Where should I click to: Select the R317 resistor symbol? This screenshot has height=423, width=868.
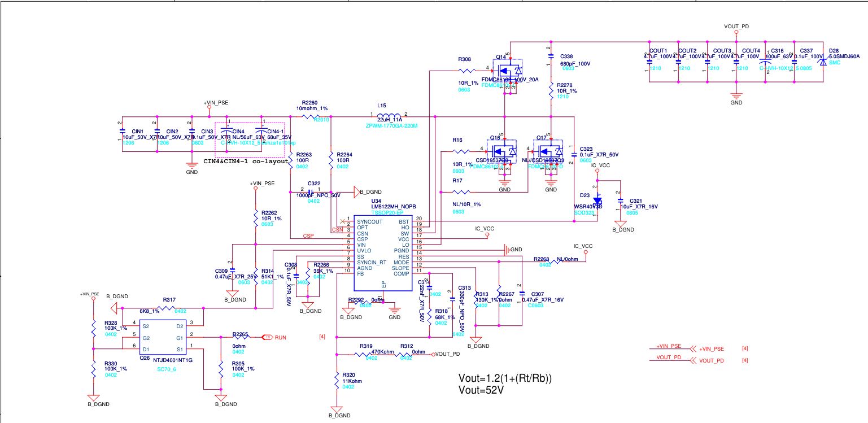click(166, 308)
